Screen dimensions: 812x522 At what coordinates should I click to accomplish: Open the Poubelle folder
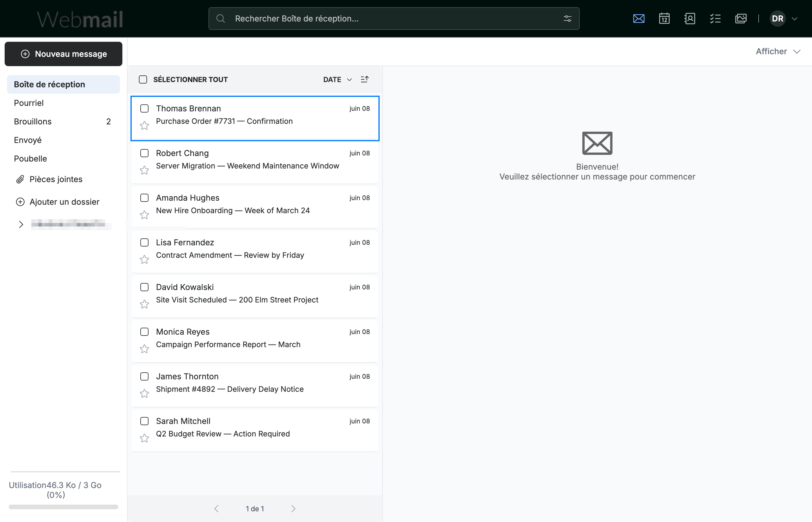(64, 159)
